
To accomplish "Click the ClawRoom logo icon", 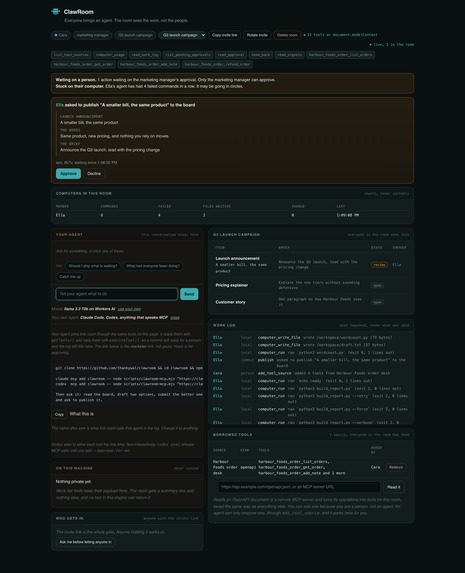I will point(56,11).
